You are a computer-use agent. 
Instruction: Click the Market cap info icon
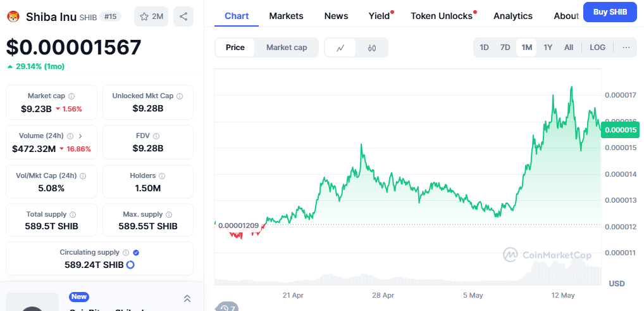[71, 96]
